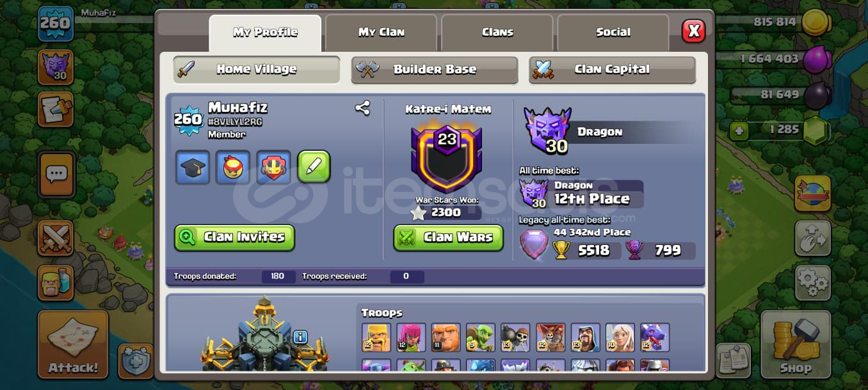The height and width of the screenshot is (390, 868).
Task: Switch to Builder Base profile
Action: click(x=435, y=70)
